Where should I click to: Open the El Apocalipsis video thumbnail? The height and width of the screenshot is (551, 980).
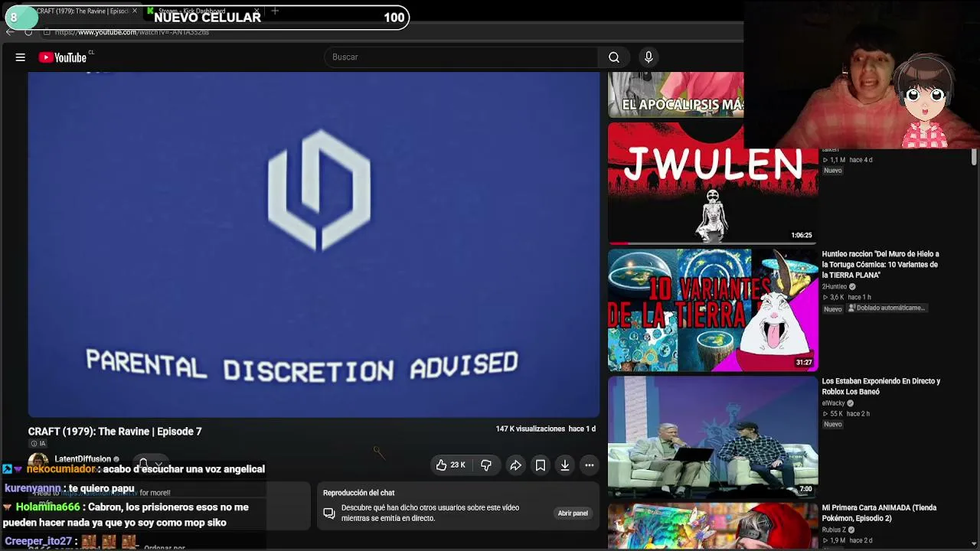[675, 95]
